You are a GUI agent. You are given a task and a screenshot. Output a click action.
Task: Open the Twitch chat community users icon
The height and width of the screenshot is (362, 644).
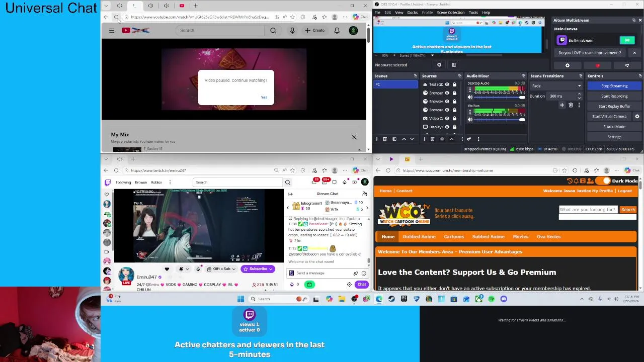coord(365,194)
